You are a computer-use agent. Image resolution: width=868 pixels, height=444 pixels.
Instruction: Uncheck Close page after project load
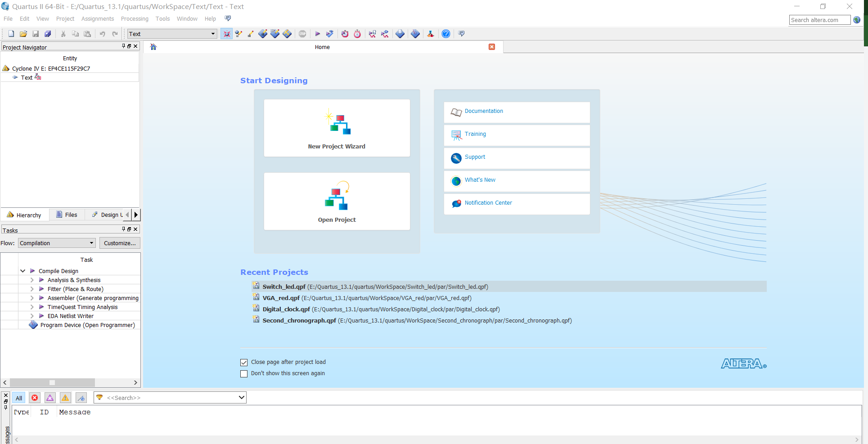click(244, 362)
